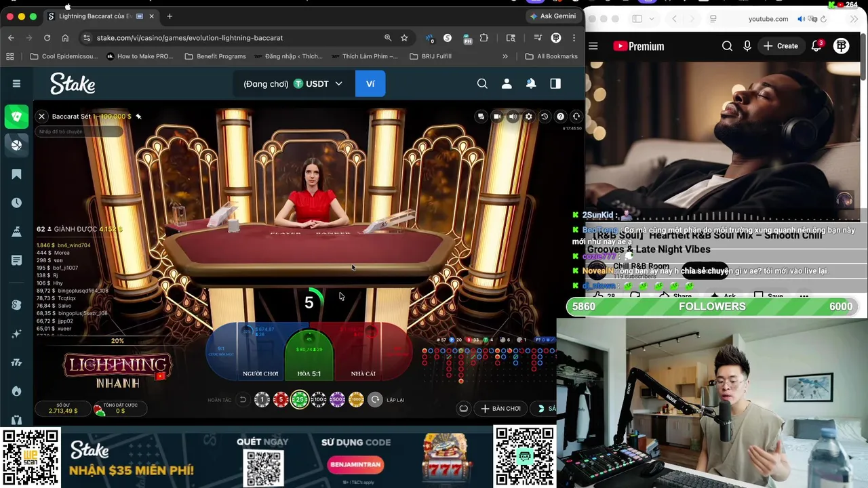Select the gold 1000 chip
The height and width of the screenshot is (488, 868).
[356, 400]
